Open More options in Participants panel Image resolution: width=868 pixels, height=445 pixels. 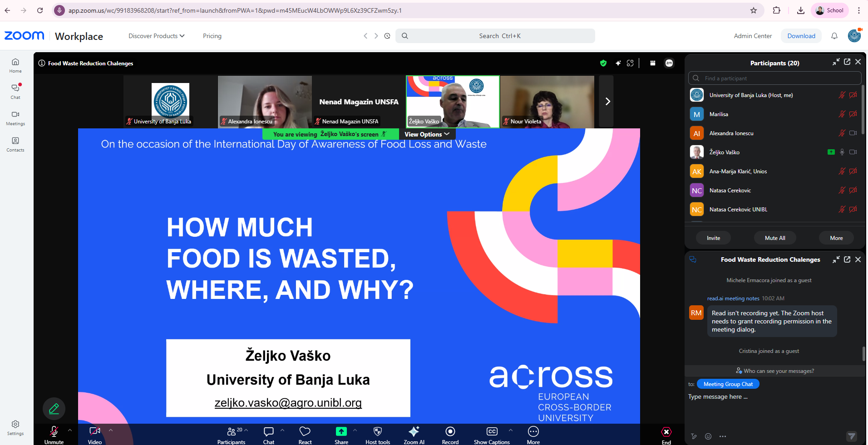(836, 238)
